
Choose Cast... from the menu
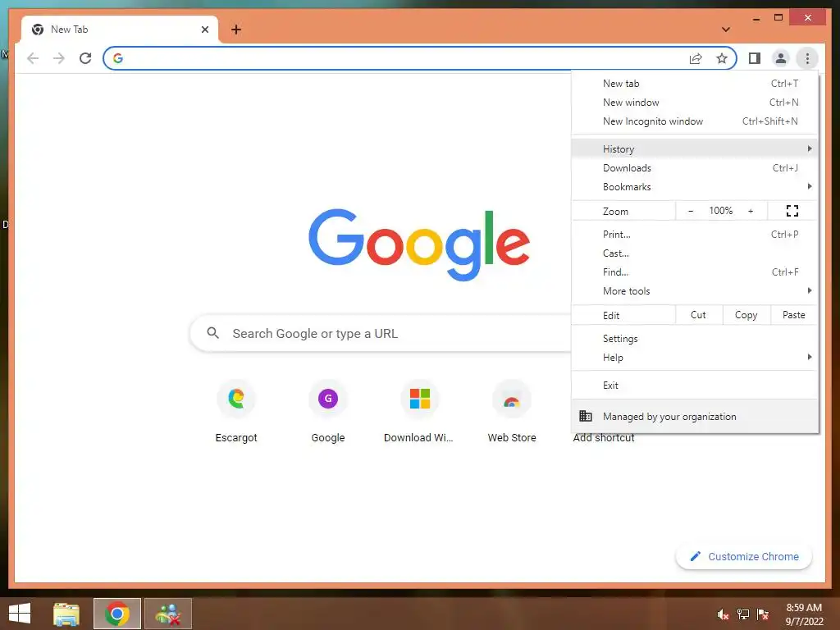pos(695,253)
